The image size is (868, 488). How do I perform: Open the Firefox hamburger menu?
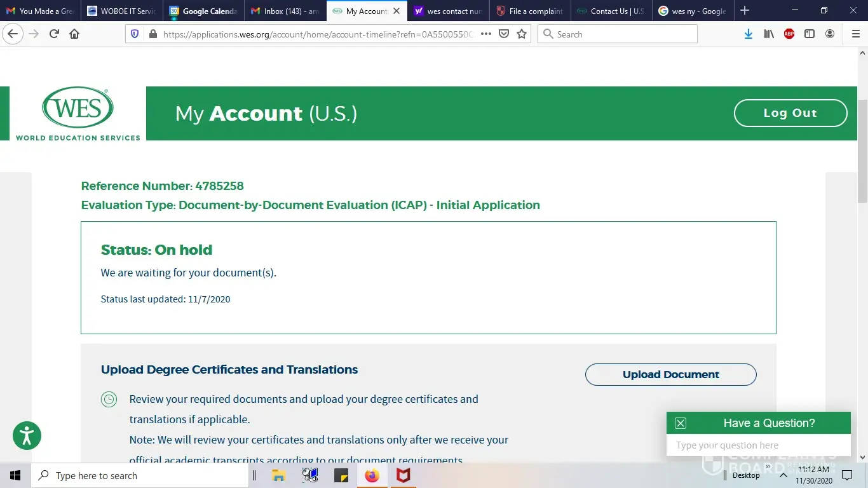pos(855,34)
